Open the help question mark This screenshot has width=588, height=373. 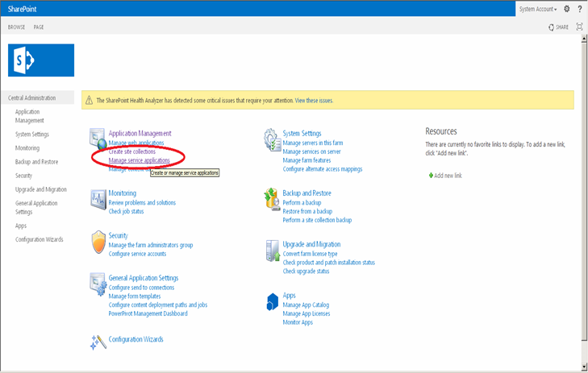(x=580, y=9)
